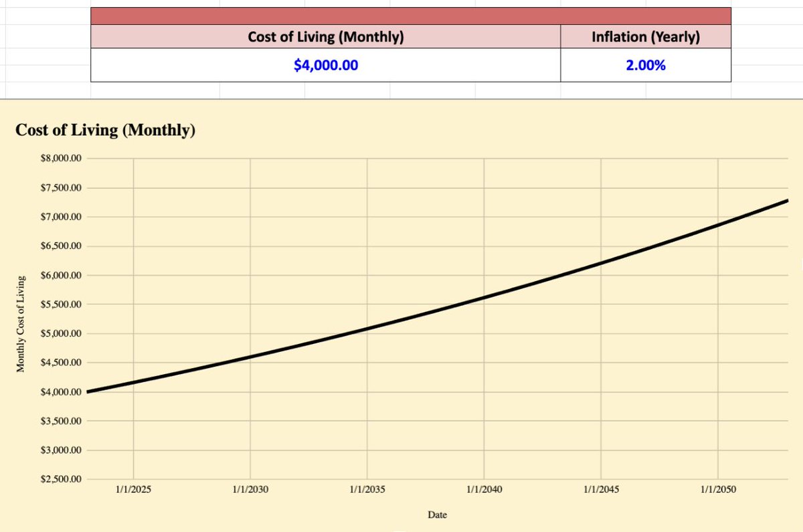Click the Inflation (Yearly) header cell
The height and width of the screenshot is (532, 803).
(646, 37)
